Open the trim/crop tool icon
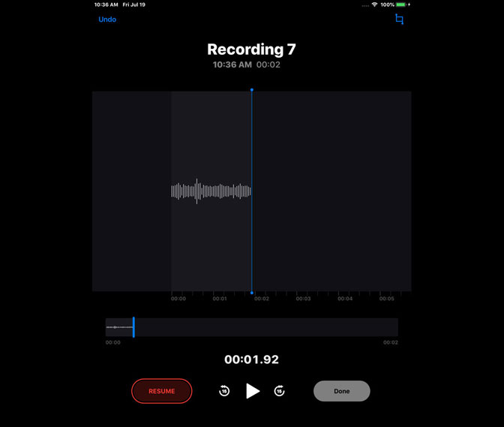The width and height of the screenshot is (504, 427). tap(399, 19)
